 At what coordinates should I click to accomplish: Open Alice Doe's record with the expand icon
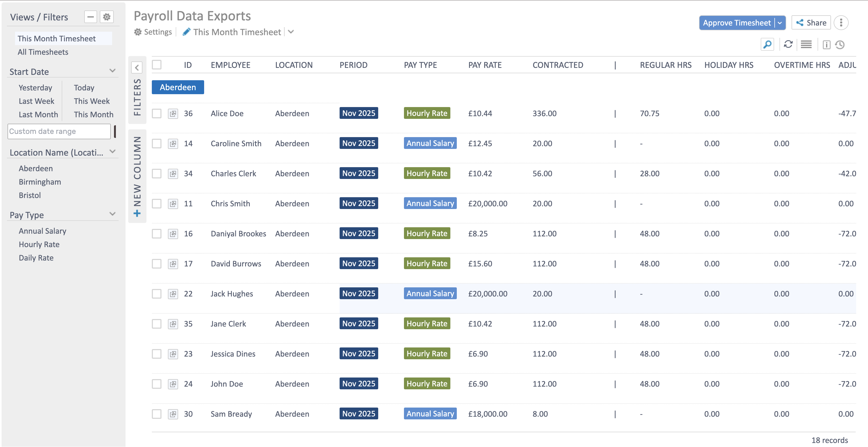[x=173, y=113]
